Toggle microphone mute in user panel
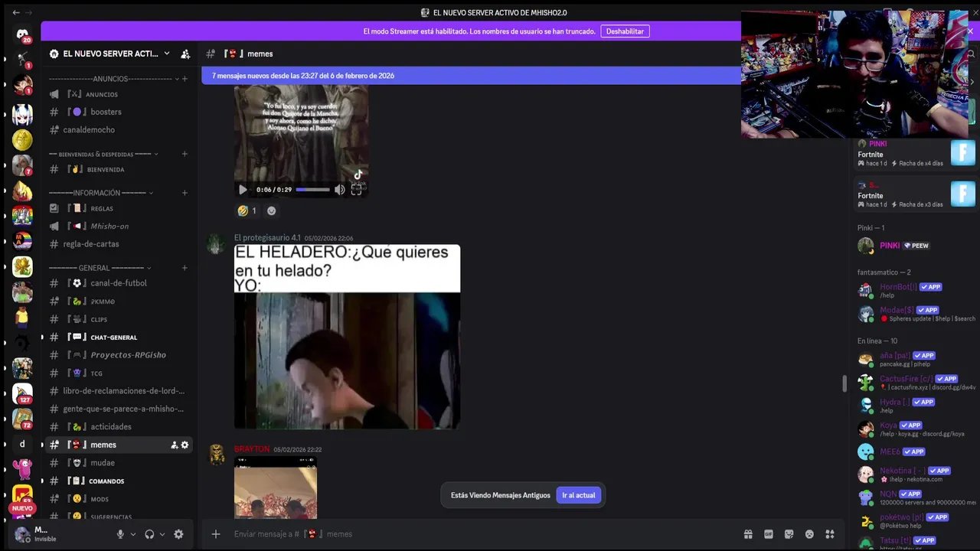This screenshot has width=980, height=551. coord(120,534)
